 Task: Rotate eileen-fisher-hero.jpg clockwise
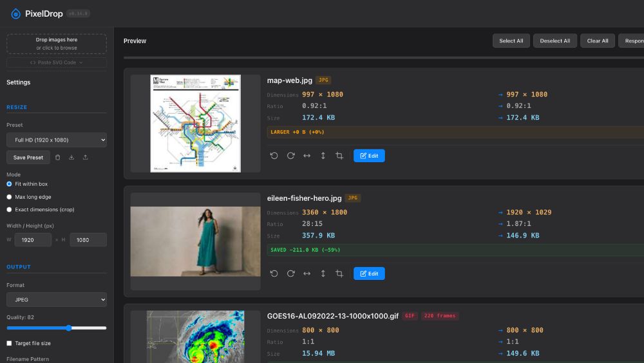(x=291, y=274)
